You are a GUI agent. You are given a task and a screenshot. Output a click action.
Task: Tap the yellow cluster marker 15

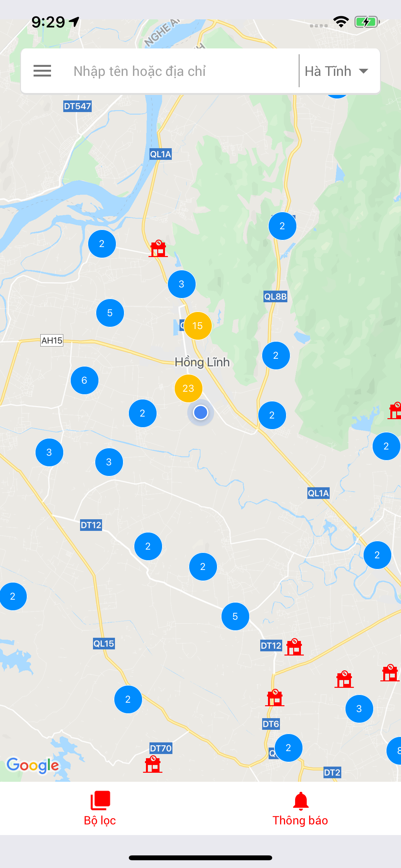[x=198, y=325]
